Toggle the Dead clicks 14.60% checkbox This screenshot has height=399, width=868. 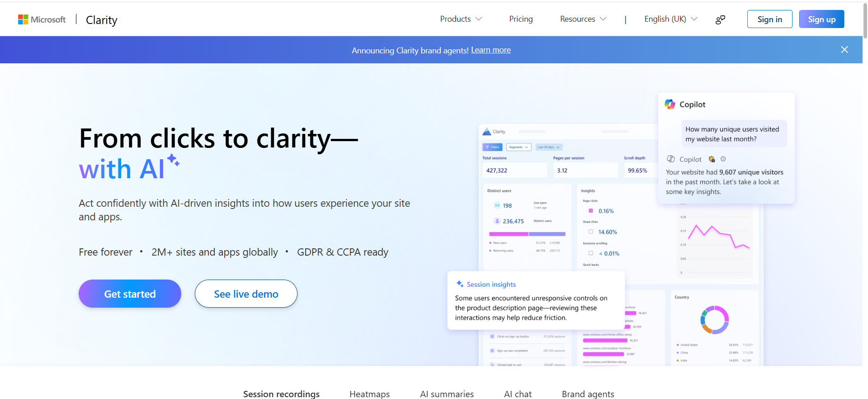pyautogui.click(x=591, y=232)
